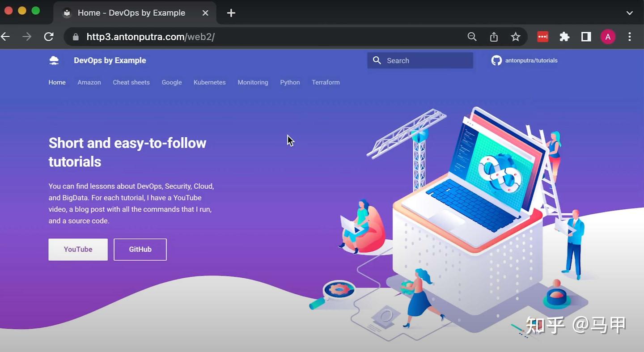Open the profile avatar labeled A

click(608, 37)
